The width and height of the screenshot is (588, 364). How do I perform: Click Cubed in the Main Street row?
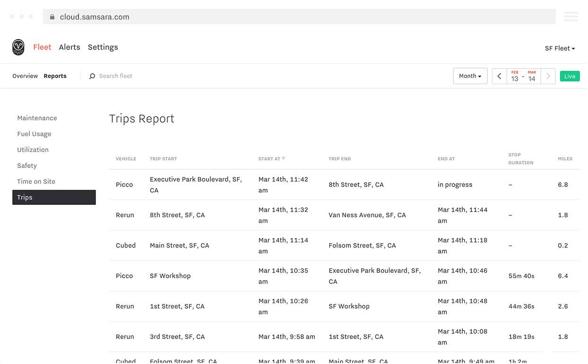click(126, 245)
